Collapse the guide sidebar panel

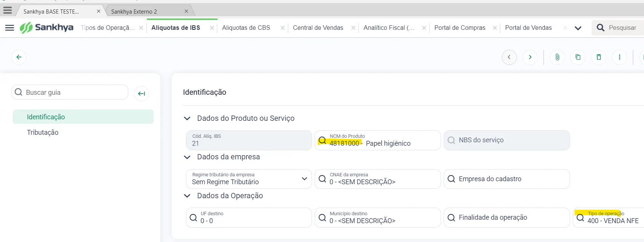[141, 94]
